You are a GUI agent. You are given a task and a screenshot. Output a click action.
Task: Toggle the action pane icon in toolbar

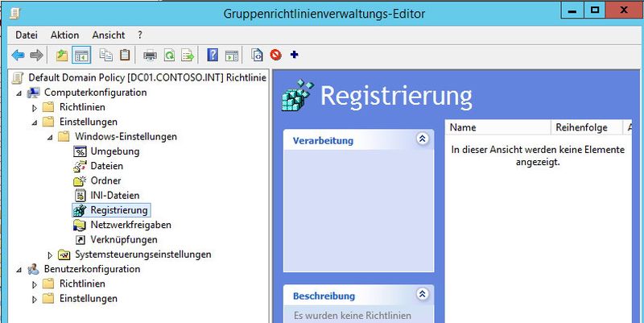tap(232, 55)
